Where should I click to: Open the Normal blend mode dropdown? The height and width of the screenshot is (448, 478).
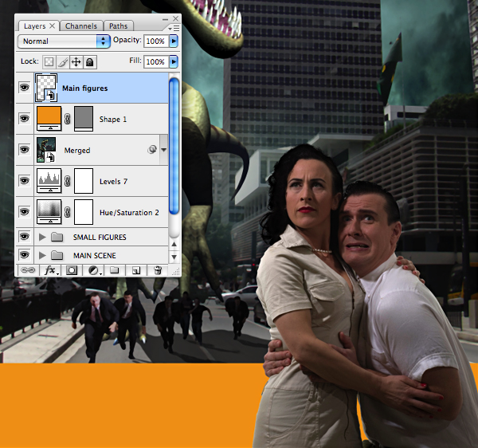[x=64, y=41]
